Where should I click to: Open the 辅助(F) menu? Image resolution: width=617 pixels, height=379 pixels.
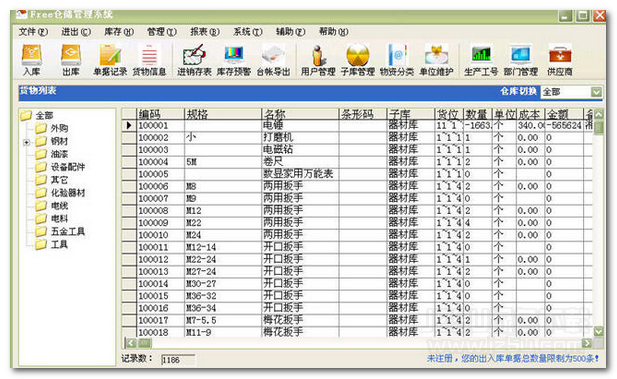[290, 32]
